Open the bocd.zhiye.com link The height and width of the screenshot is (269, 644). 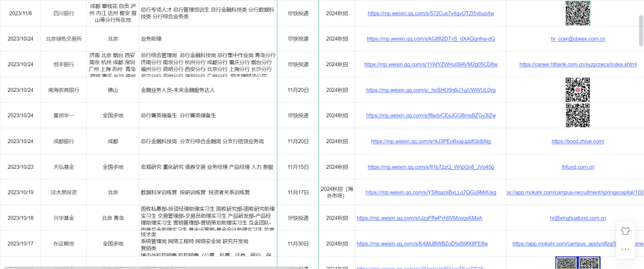(x=578, y=141)
